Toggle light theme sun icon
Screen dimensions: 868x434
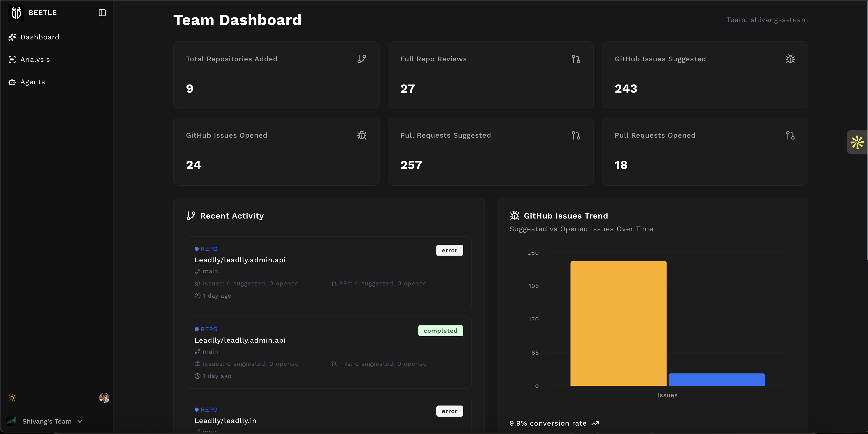(12, 398)
